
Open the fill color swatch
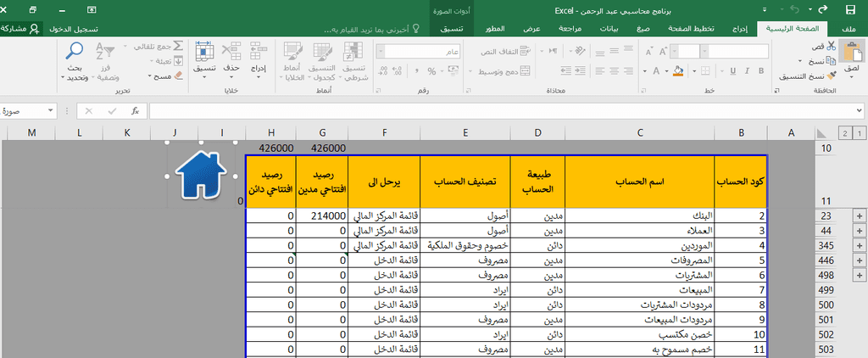[x=678, y=71]
